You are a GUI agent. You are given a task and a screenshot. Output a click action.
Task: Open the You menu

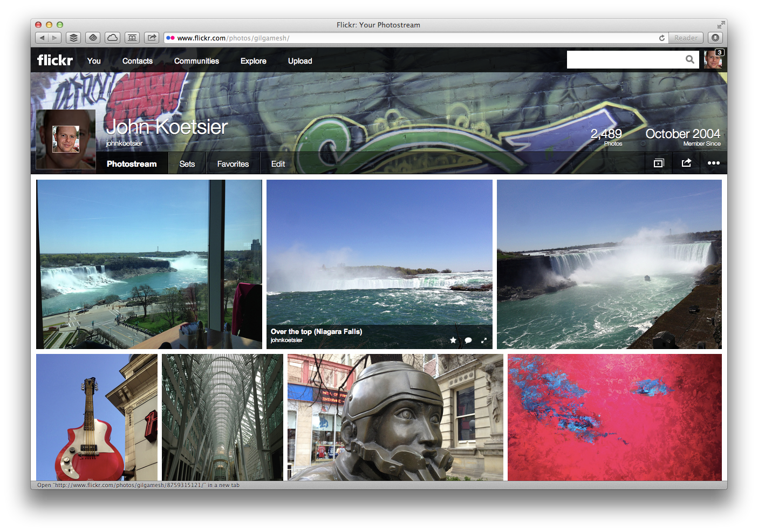point(94,61)
